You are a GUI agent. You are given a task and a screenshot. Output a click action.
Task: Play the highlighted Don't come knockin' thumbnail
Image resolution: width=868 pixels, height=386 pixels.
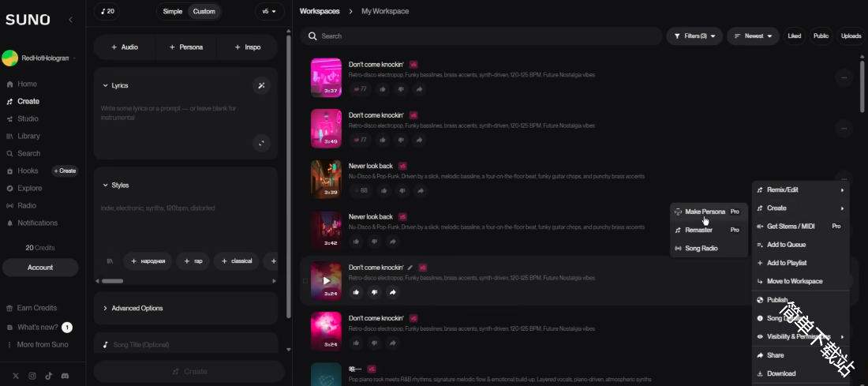326,280
